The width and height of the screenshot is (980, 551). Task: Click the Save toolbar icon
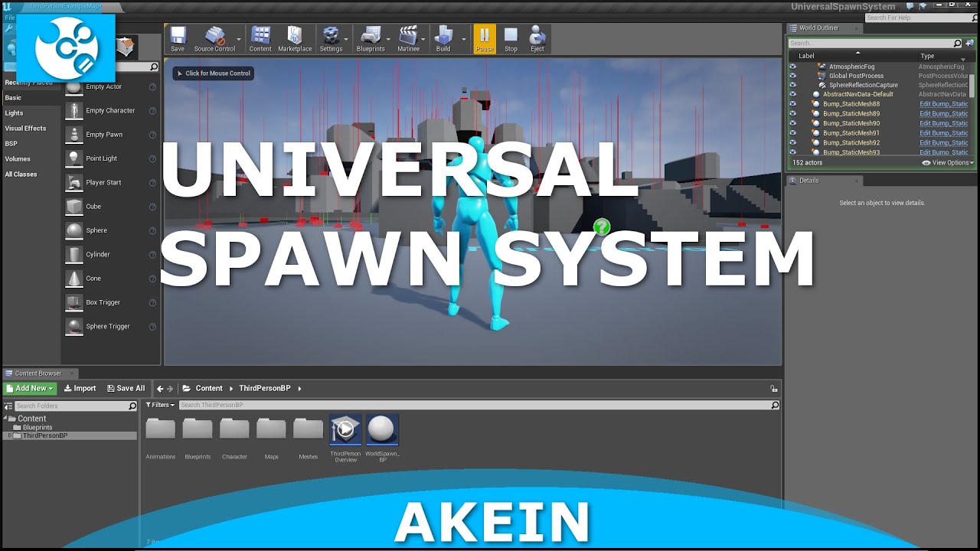pyautogui.click(x=178, y=38)
